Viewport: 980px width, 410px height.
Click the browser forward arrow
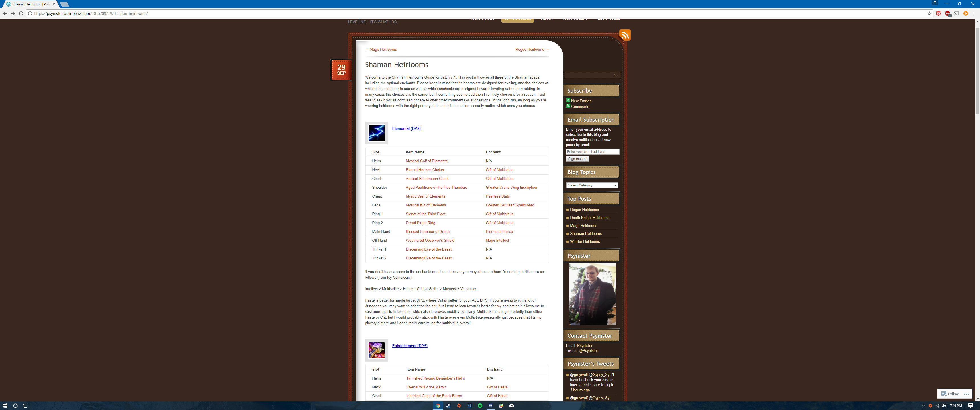tap(13, 13)
